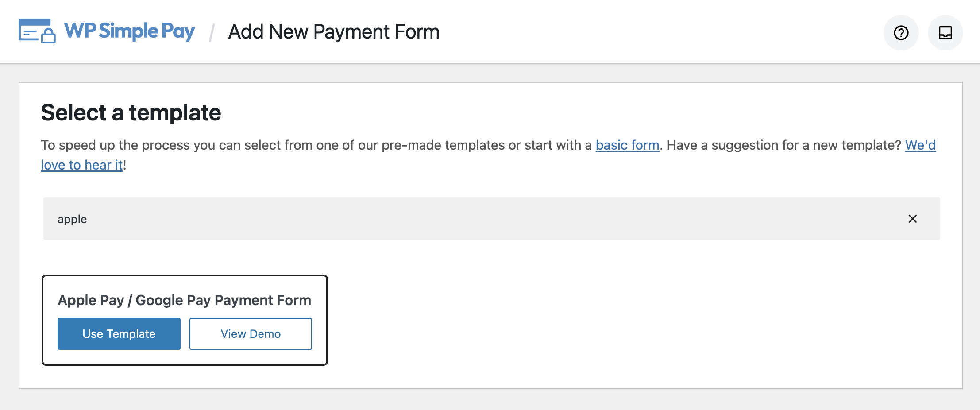980x410 pixels.
Task: Click the "Select a template" heading
Action: point(131,112)
